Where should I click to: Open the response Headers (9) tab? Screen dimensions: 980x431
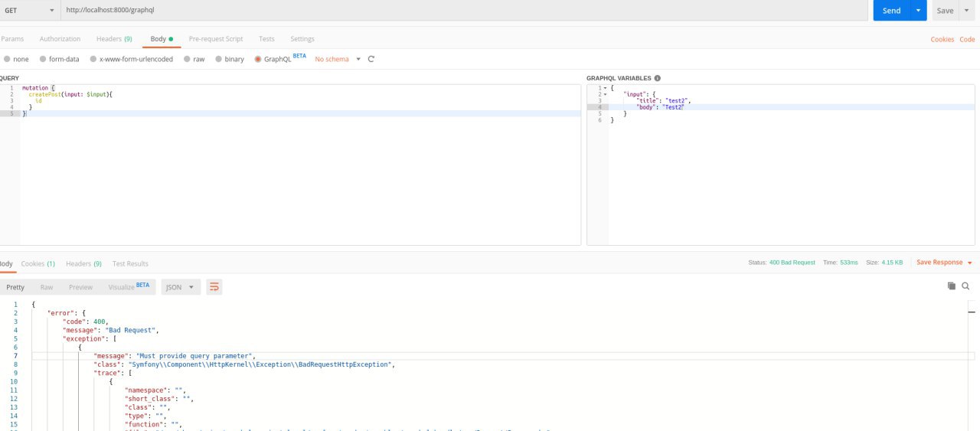[x=83, y=263]
